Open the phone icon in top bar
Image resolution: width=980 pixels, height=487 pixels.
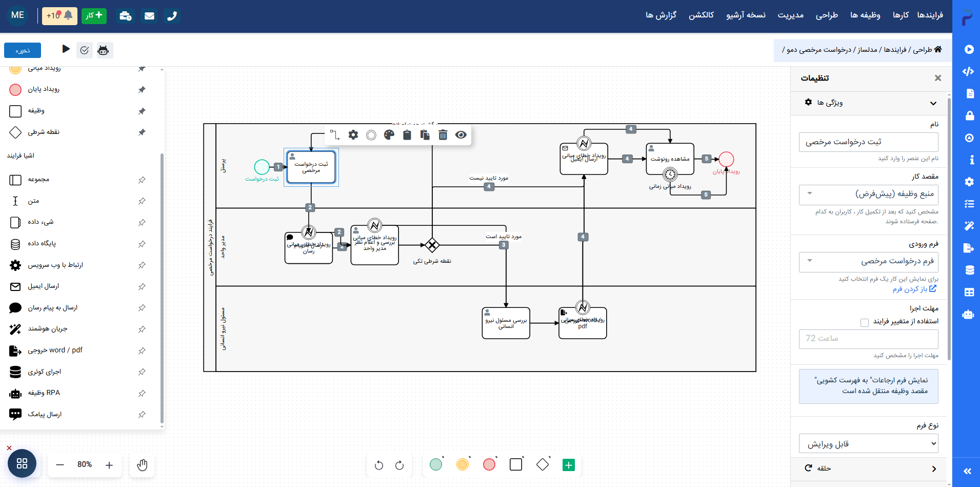tap(172, 16)
